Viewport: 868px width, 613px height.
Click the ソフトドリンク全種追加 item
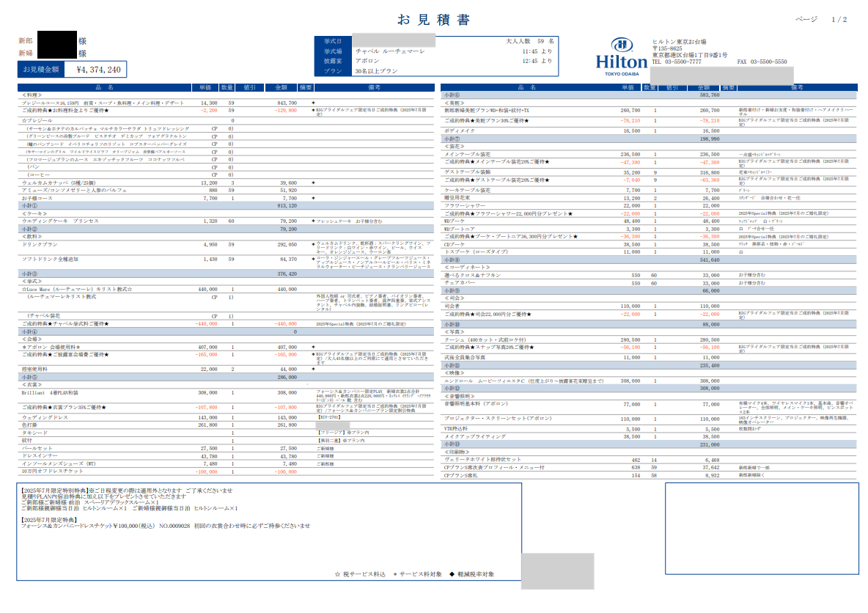52,259
